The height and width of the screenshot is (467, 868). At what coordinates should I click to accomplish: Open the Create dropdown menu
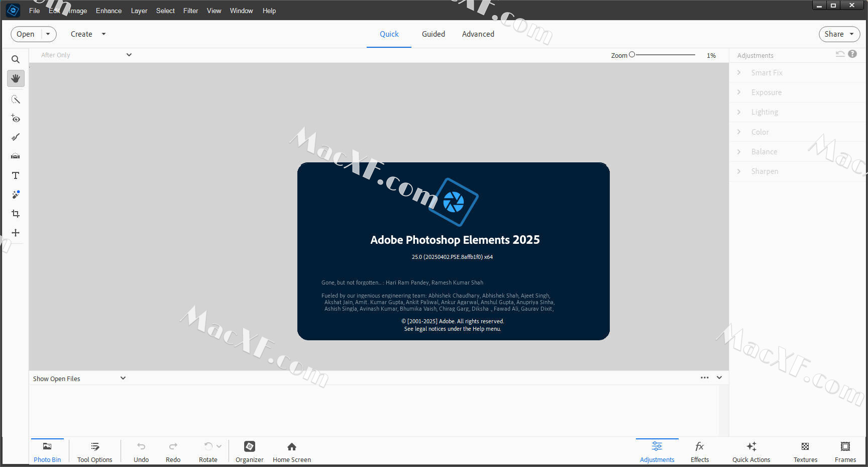pos(88,34)
